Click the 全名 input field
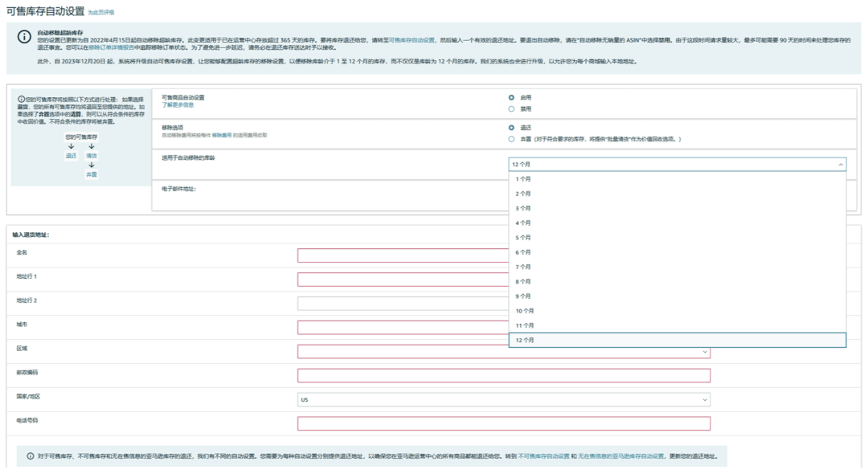 pyautogui.click(x=504, y=255)
